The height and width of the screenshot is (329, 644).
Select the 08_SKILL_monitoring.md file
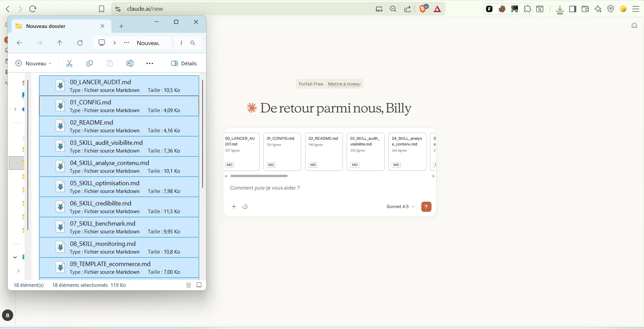[x=119, y=248]
